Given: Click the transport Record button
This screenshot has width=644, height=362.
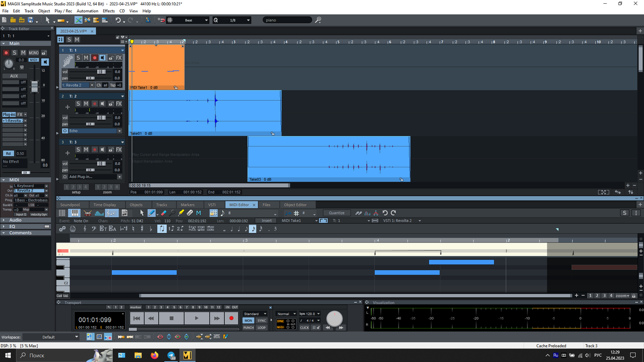Looking at the screenshot, I should coord(231,318).
